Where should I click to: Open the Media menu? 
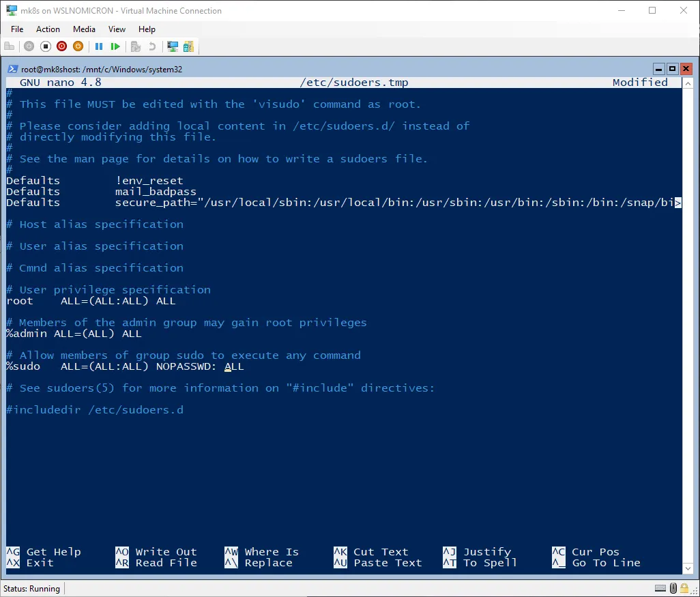(84, 29)
